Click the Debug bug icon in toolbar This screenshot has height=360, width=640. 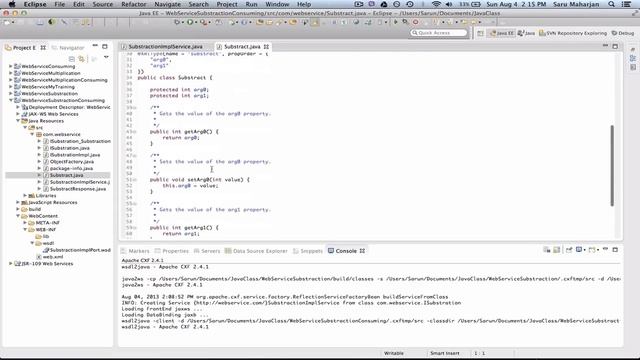177,22
